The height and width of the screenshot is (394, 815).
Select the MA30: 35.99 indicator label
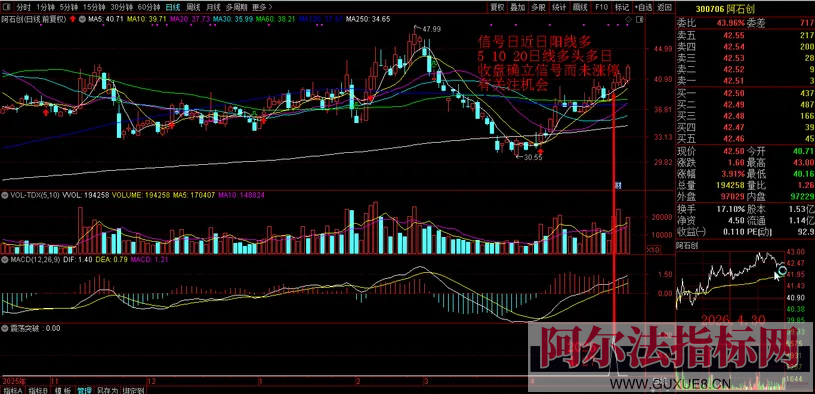[x=232, y=19]
